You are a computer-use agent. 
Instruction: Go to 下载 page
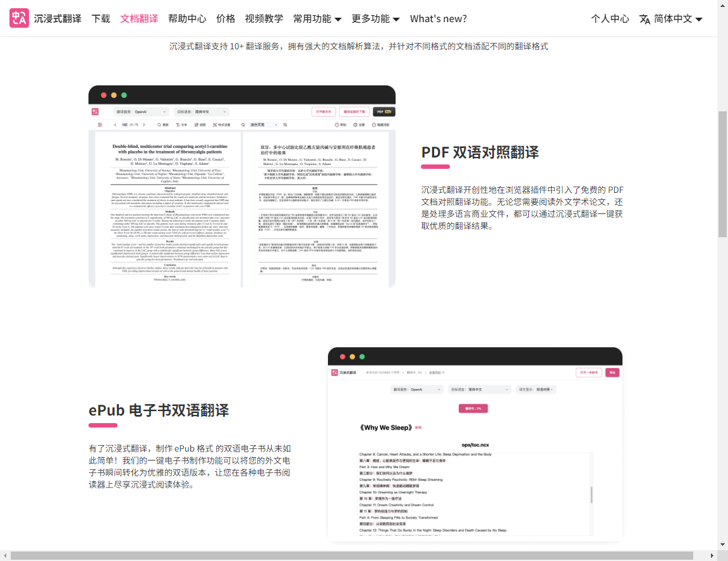click(x=100, y=18)
